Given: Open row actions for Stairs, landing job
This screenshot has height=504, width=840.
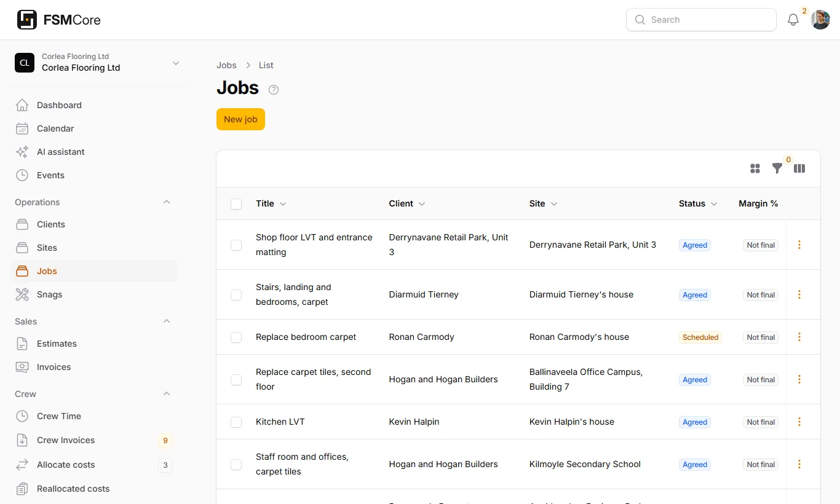Looking at the screenshot, I should coord(799,294).
